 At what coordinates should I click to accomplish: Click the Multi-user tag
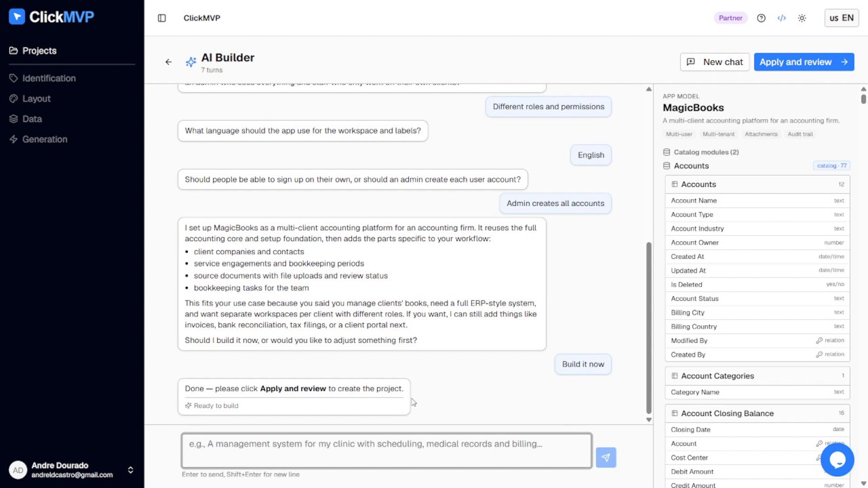(x=679, y=134)
